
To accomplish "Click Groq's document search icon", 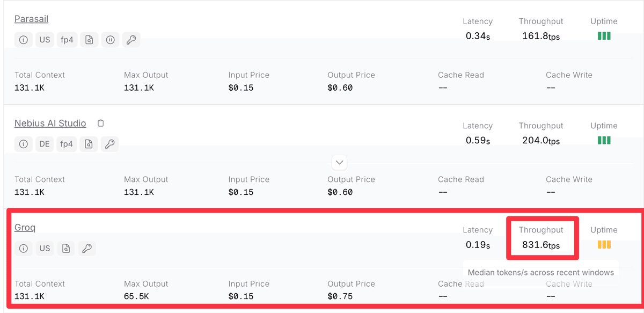I will [x=66, y=248].
